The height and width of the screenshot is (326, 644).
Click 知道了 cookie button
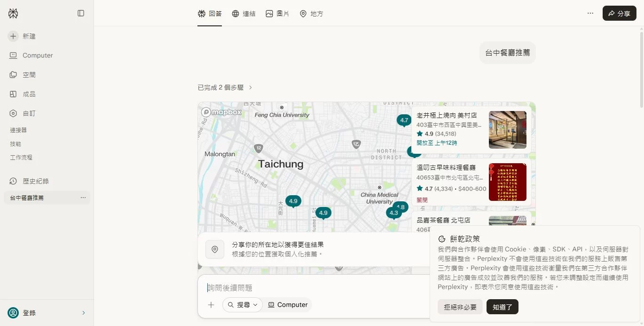[503, 307]
